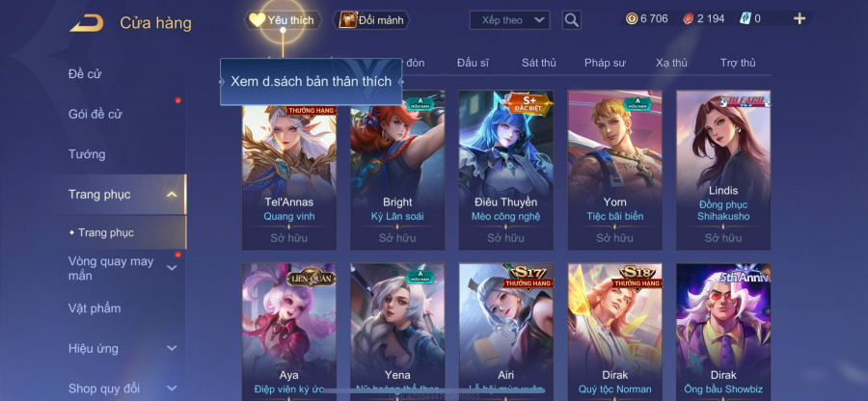The height and width of the screenshot is (401, 868).
Task: Click the red ruby currency icon
Action: (x=688, y=19)
